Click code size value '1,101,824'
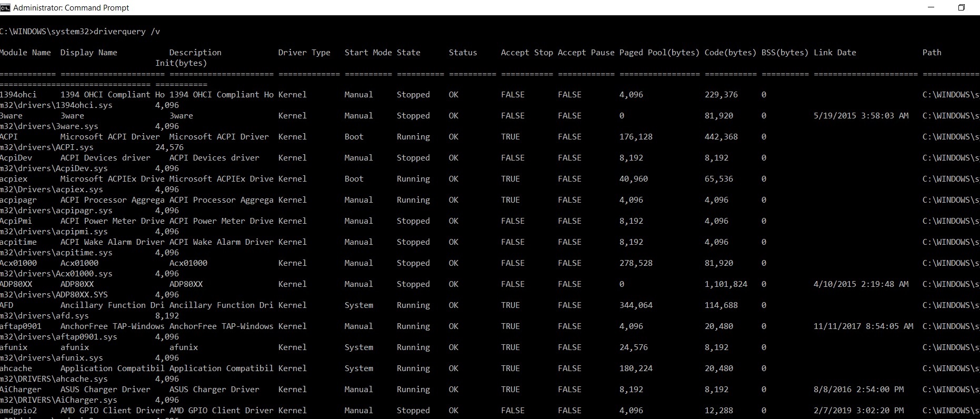This screenshot has height=419, width=980. [726, 284]
